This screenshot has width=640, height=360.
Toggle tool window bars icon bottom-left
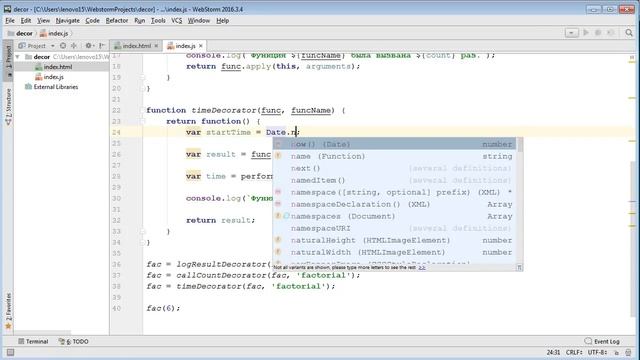point(10,352)
